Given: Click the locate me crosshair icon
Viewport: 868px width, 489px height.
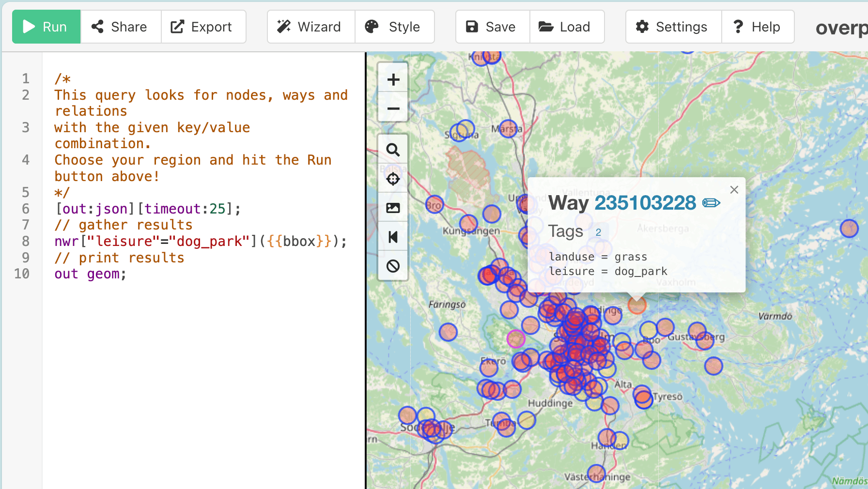Looking at the screenshot, I should [x=393, y=179].
